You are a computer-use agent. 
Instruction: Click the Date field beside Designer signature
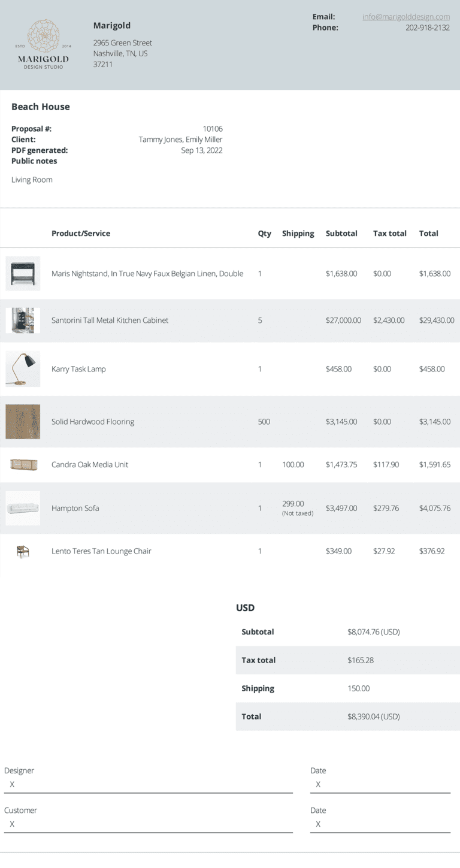(x=380, y=785)
